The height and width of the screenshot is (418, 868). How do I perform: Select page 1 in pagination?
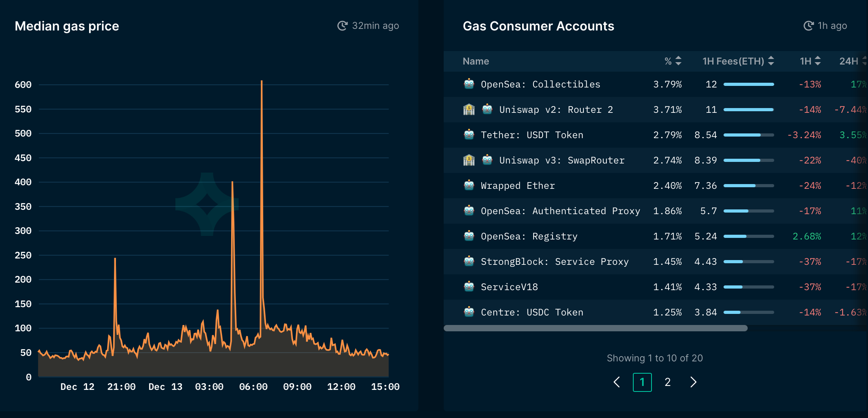[x=642, y=382]
